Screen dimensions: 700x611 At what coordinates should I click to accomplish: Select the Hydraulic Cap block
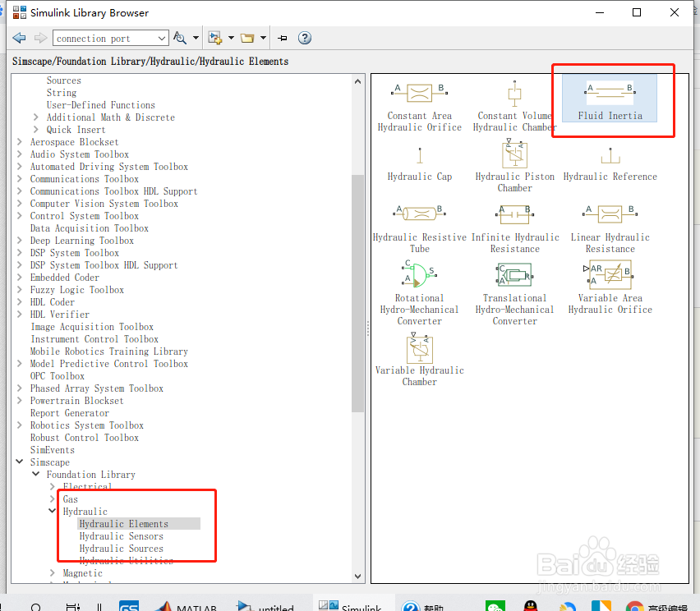420,163
